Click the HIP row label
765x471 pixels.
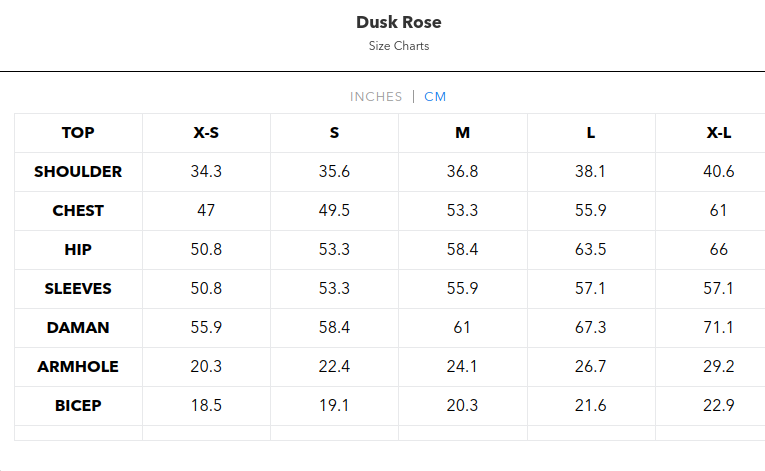78,250
